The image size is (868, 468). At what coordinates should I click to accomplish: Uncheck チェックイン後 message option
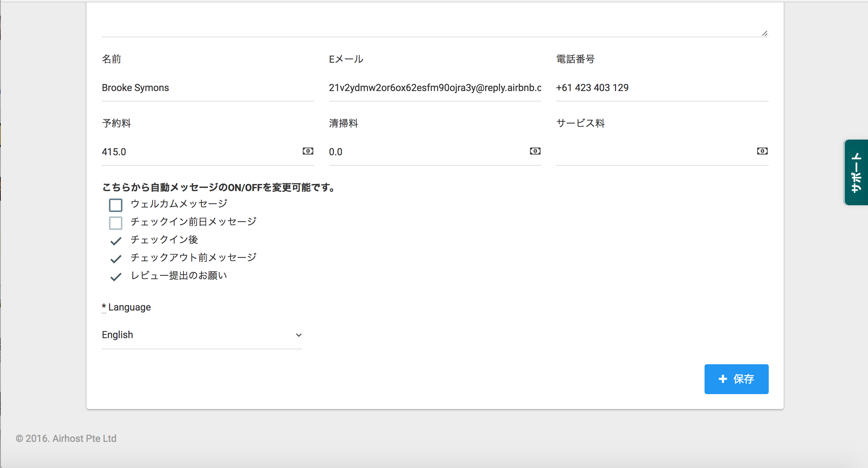pos(116,241)
